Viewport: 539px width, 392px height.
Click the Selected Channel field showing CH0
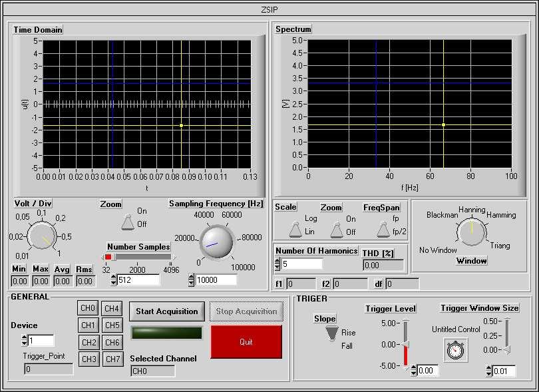coord(152,371)
